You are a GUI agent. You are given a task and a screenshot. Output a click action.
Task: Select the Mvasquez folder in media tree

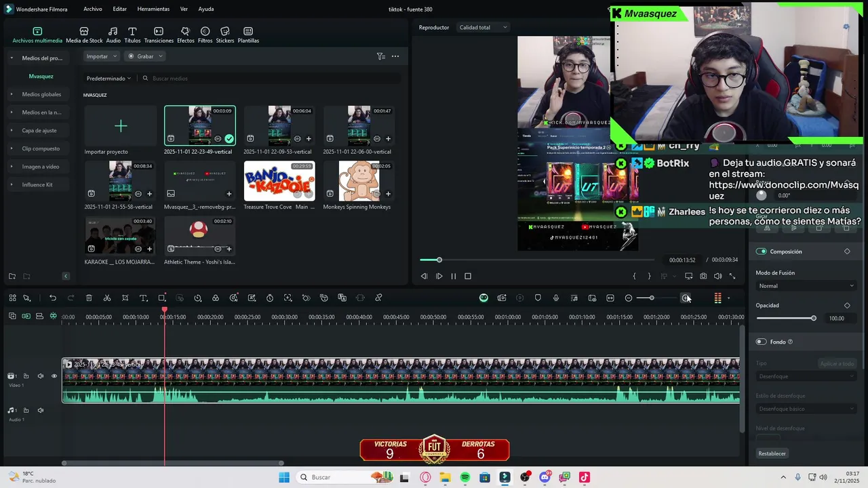(41, 77)
